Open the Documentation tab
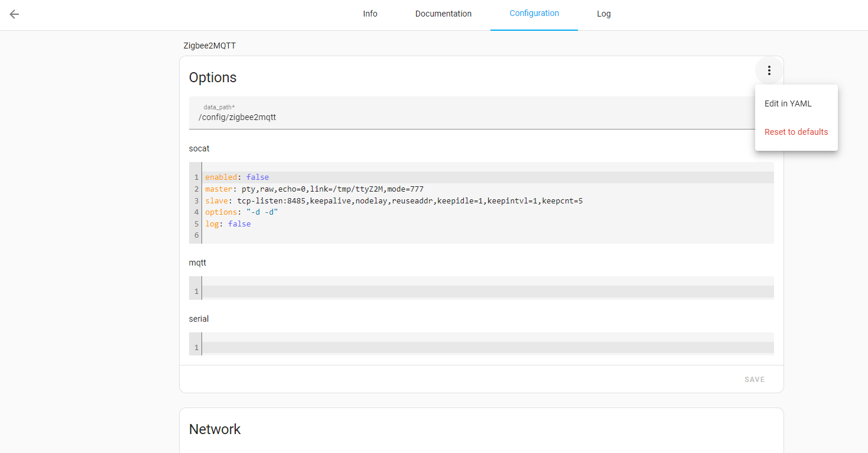This screenshot has width=868, height=453. [443, 14]
